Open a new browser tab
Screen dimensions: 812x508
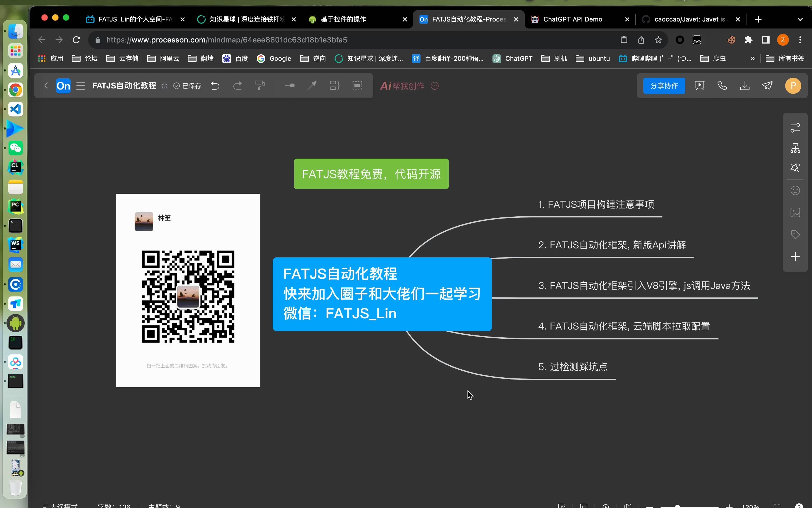pyautogui.click(x=758, y=19)
